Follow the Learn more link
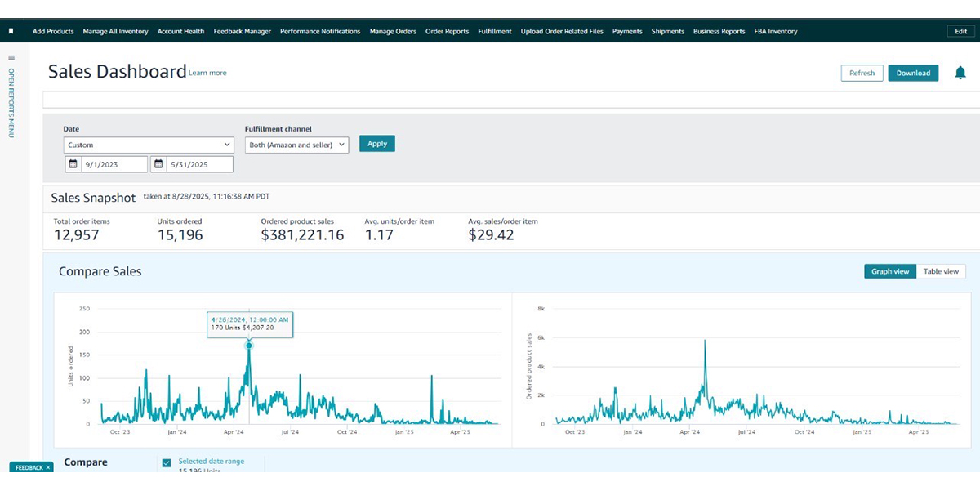This screenshot has height=491, width=980. tap(207, 73)
